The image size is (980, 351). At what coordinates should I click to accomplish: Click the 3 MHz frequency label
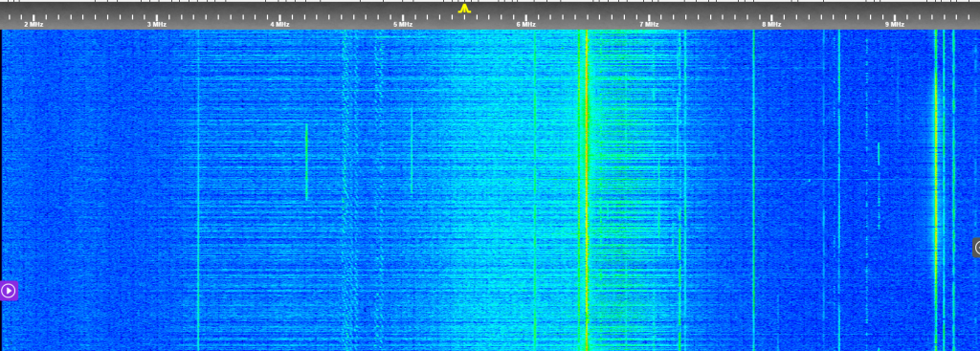157,24
